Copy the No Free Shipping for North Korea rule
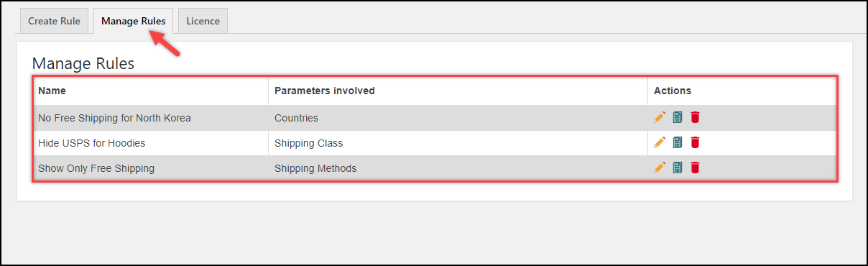Viewport: 868px width, 266px height. pos(678,117)
